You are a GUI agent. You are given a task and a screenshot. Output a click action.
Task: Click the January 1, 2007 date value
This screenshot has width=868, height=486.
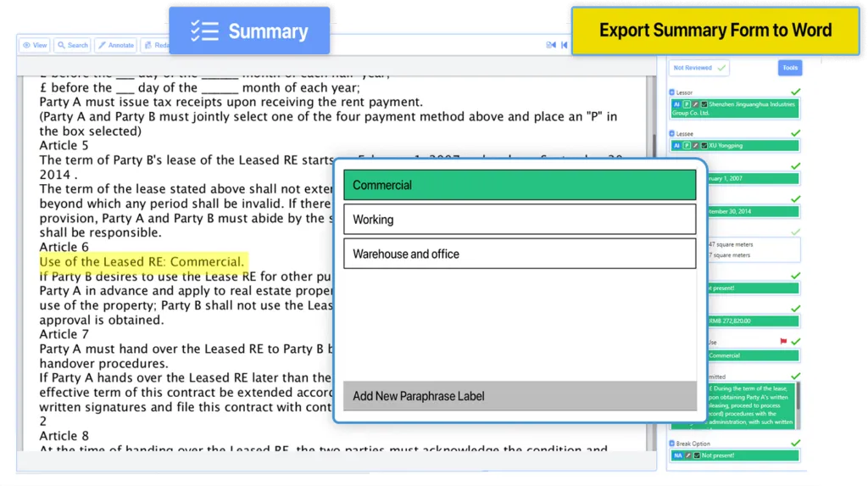click(754, 178)
